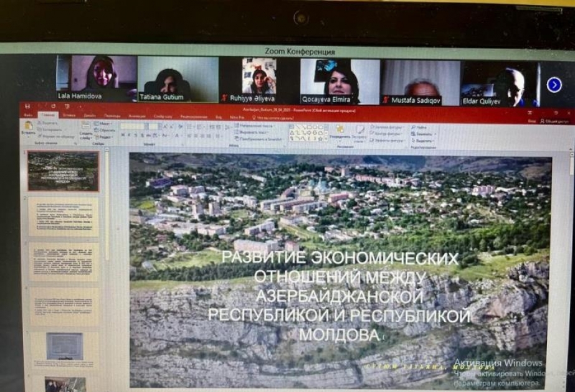Click the slide panel vertical scrollbar

107,205
